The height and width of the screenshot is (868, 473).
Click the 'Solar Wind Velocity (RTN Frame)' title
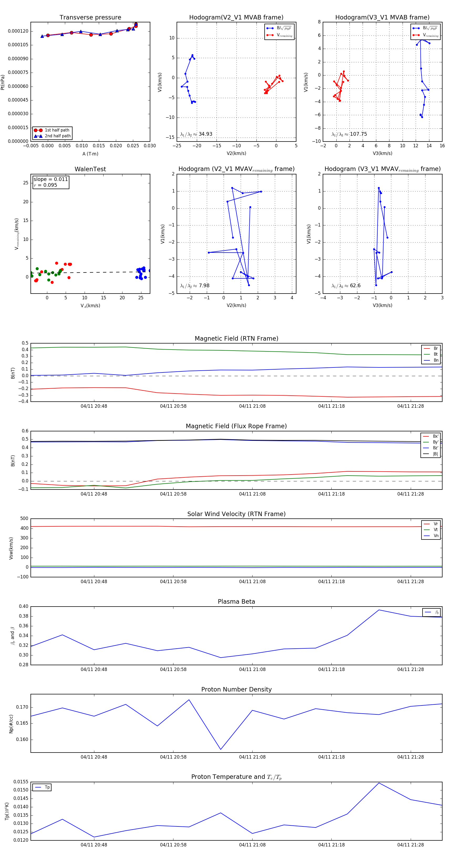tap(236, 514)
